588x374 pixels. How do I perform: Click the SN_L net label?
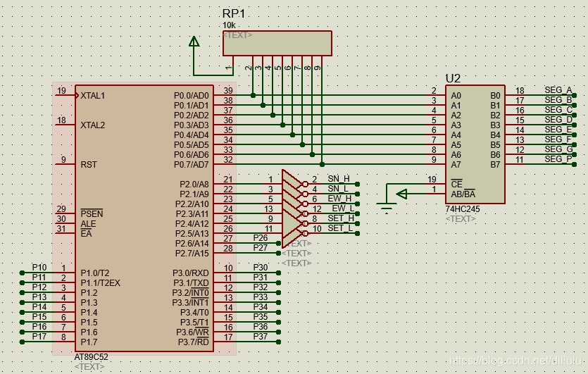coord(338,189)
